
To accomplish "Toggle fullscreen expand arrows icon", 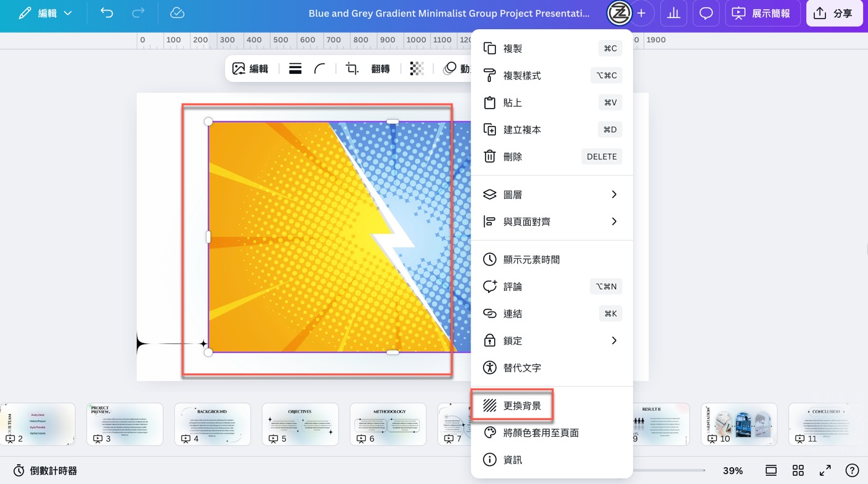I will coord(825,470).
